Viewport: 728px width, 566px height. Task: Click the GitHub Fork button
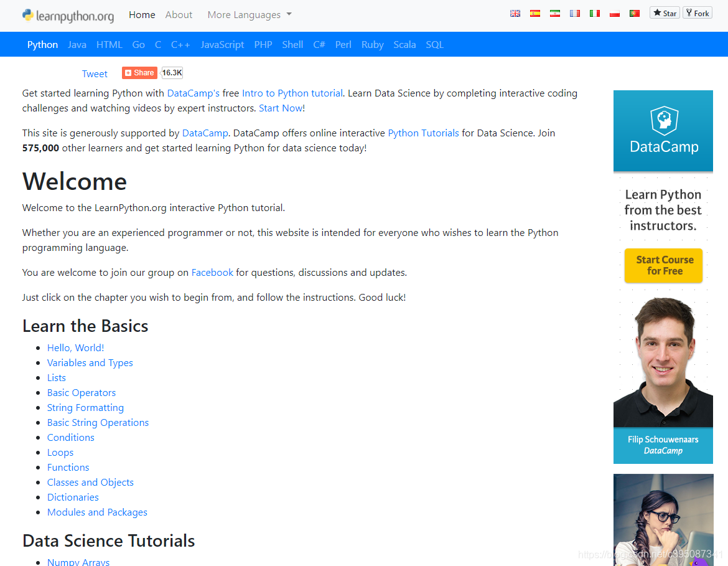(698, 13)
